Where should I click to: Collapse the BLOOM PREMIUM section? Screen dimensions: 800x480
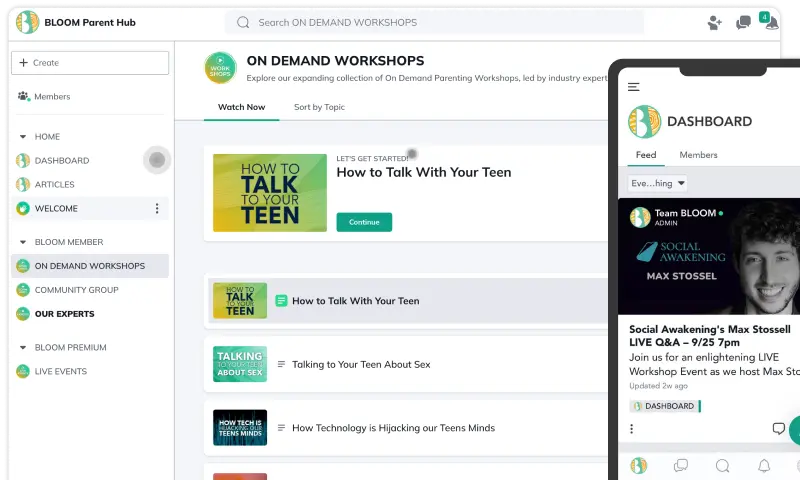[23, 348]
